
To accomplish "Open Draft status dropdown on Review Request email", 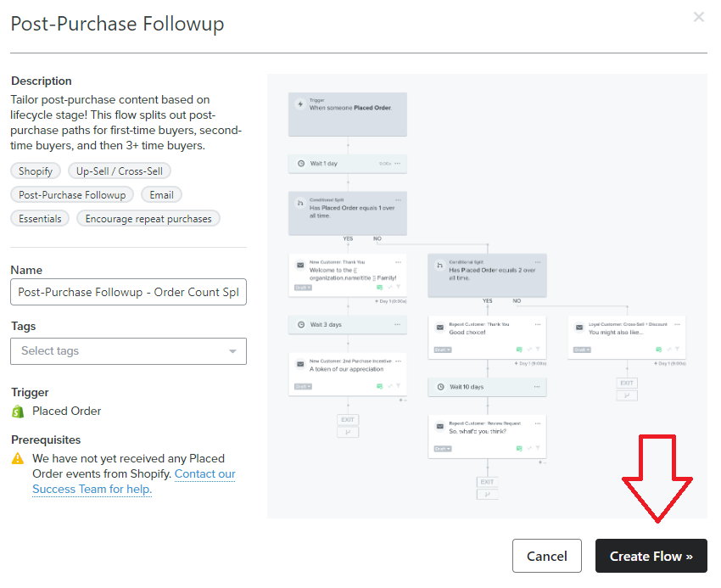I will [443, 449].
